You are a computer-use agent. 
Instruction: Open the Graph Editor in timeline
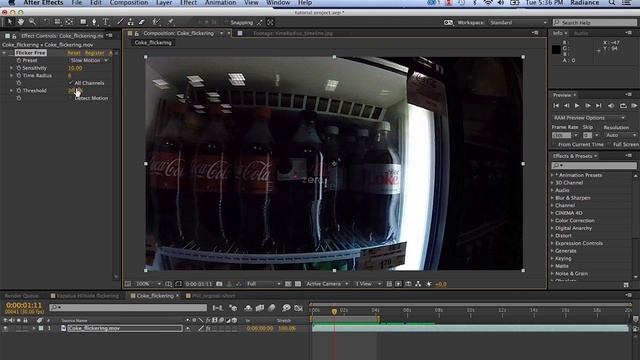[299, 308]
